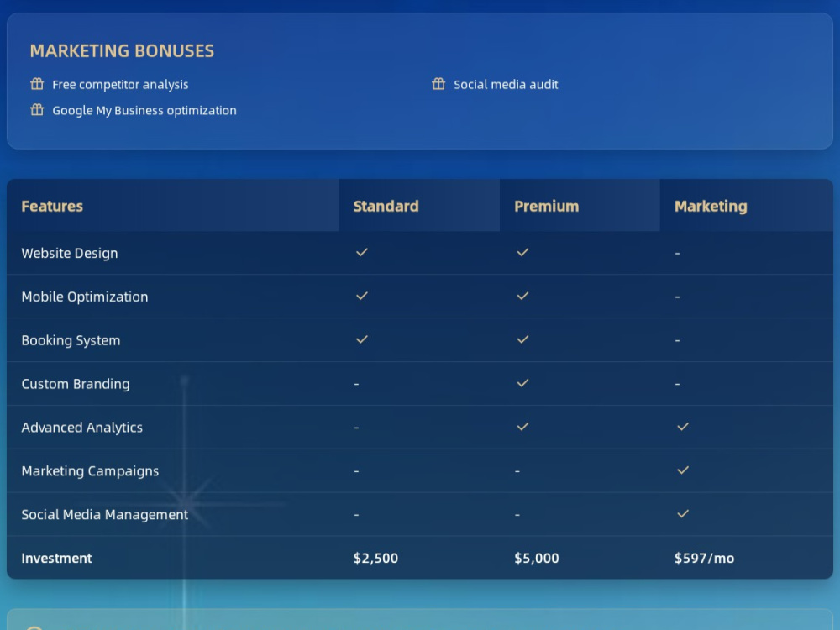Click Premium dash in Marketing Campaigns row

517,471
